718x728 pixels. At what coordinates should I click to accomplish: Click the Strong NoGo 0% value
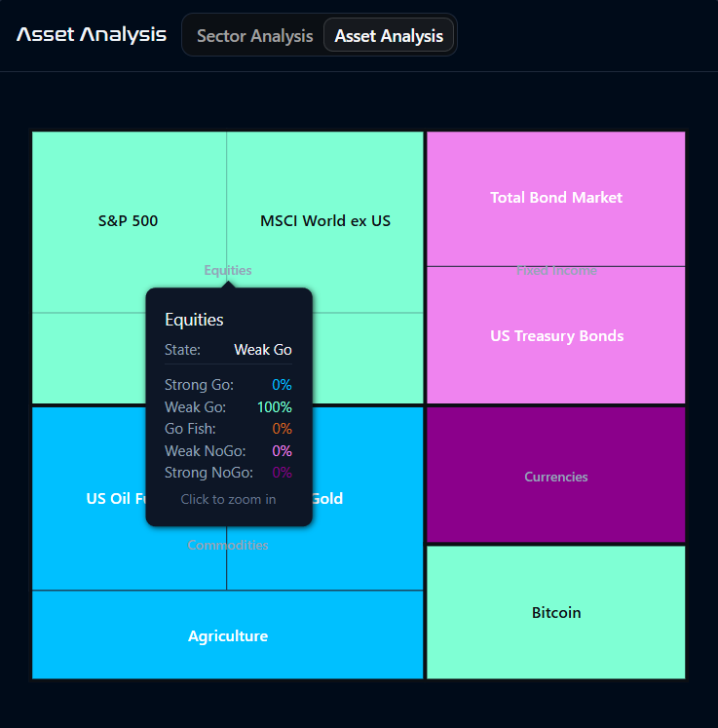(282, 473)
